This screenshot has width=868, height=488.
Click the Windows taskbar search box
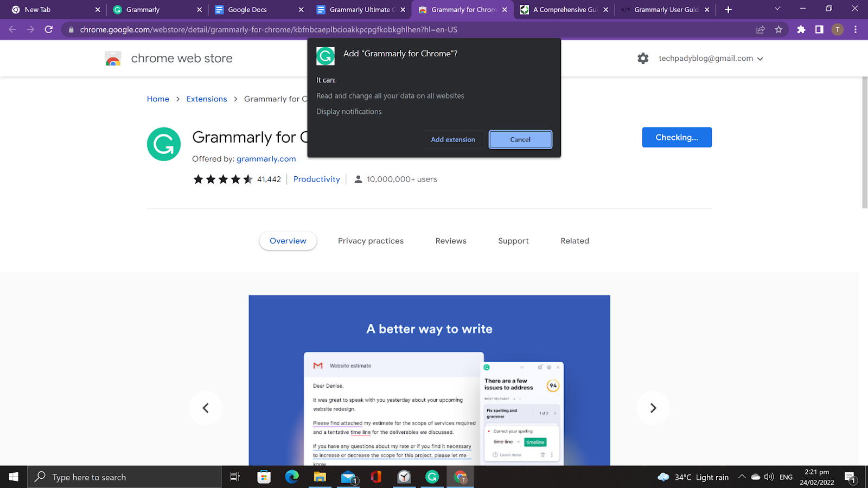[x=124, y=477]
